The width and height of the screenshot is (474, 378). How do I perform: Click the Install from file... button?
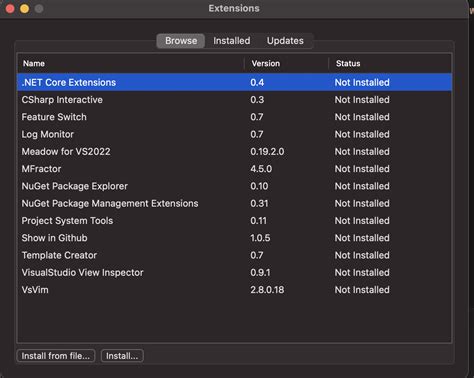pyautogui.click(x=56, y=356)
